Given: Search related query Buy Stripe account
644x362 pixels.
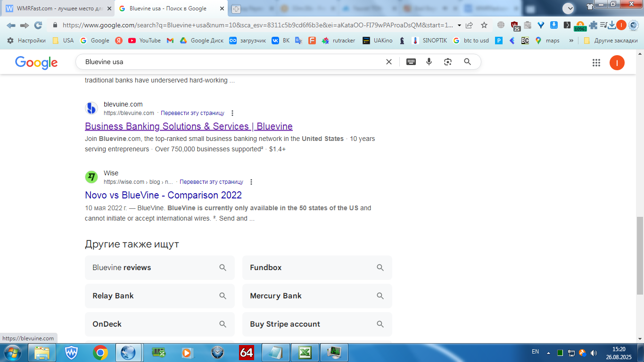Looking at the screenshot, I should click(x=317, y=324).
